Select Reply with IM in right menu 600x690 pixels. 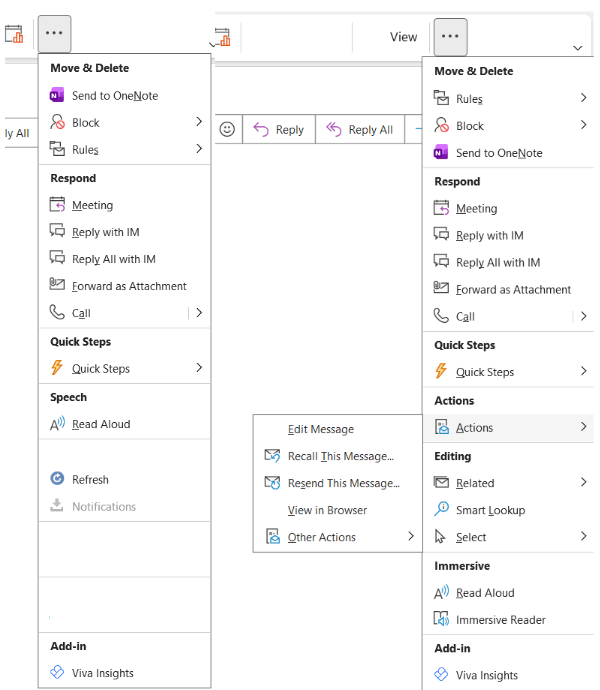[508, 235]
